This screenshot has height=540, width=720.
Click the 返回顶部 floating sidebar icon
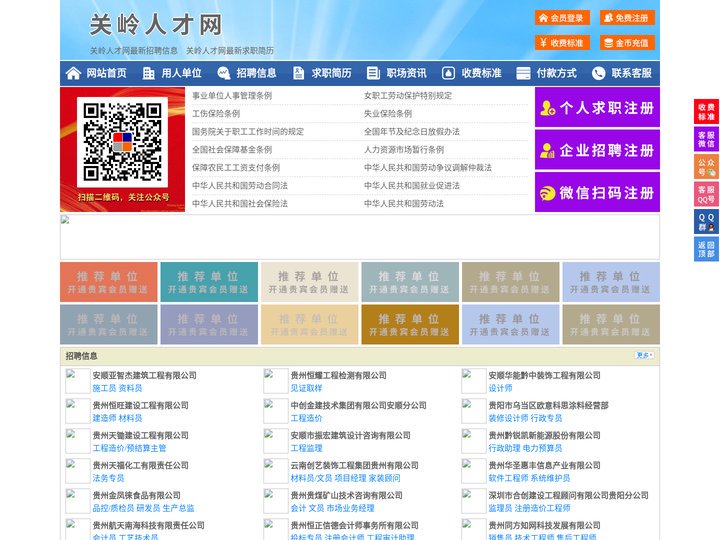pos(706,249)
